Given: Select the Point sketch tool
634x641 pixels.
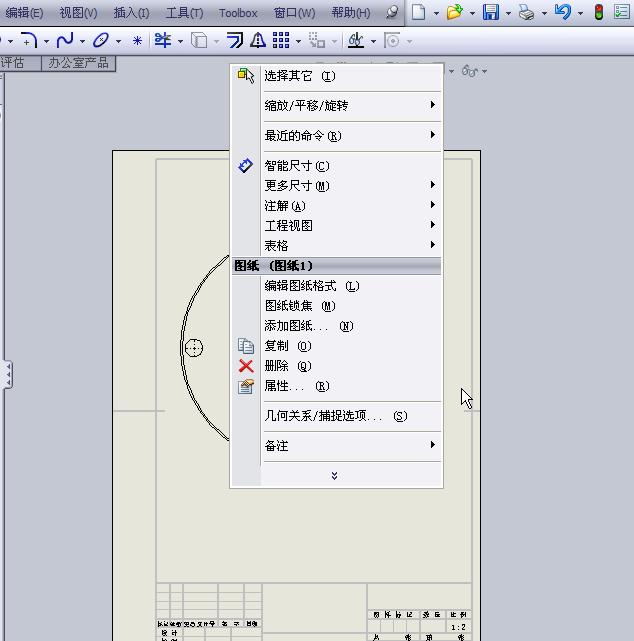Looking at the screenshot, I should [137, 41].
